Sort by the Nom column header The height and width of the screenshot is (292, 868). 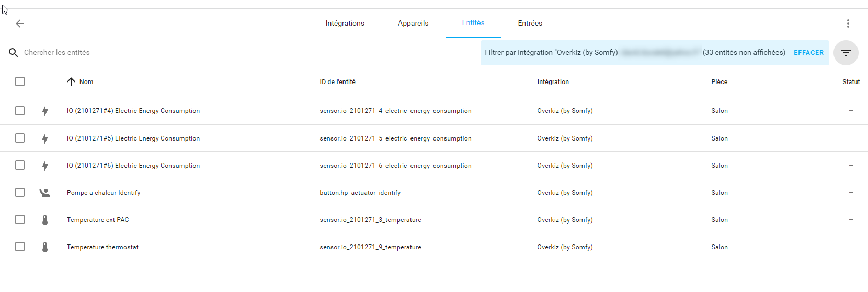tap(86, 82)
